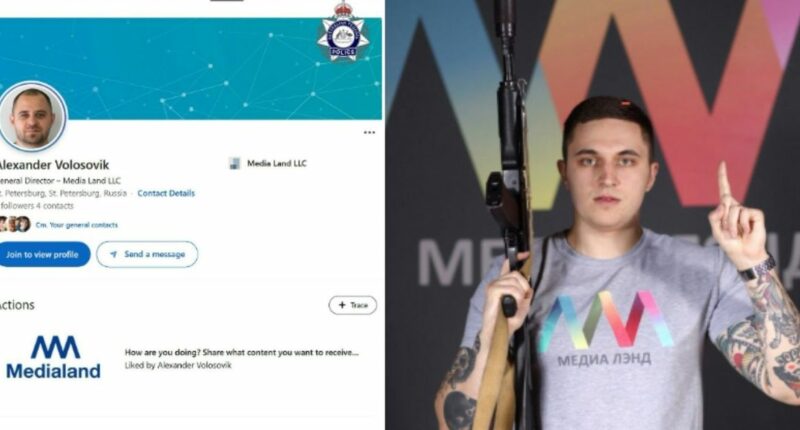The image size is (800, 430).
Task: Open the three-dot more options menu
Action: [369, 133]
